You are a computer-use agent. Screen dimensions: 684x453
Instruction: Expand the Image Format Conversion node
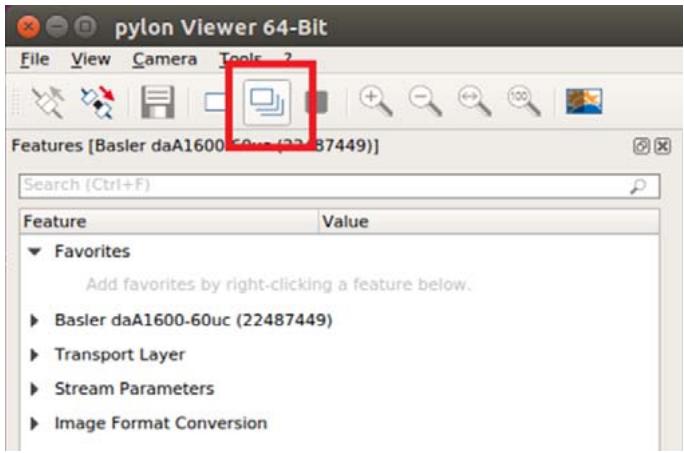click(x=34, y=423)
